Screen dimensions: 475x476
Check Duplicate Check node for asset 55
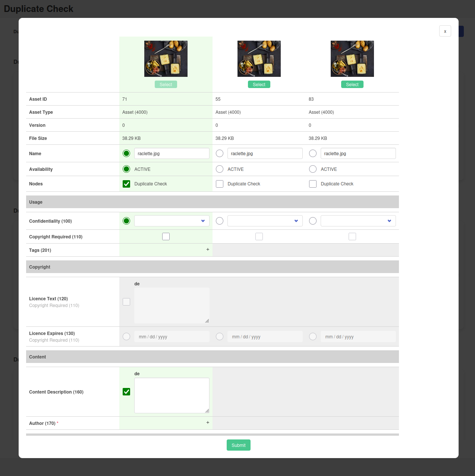point(219,184)
